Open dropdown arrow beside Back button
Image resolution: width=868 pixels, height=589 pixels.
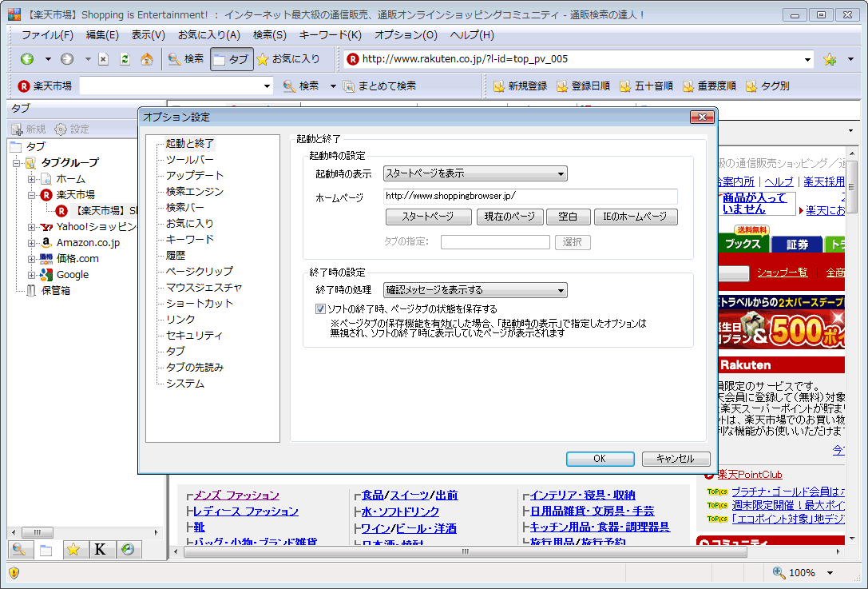48,58
